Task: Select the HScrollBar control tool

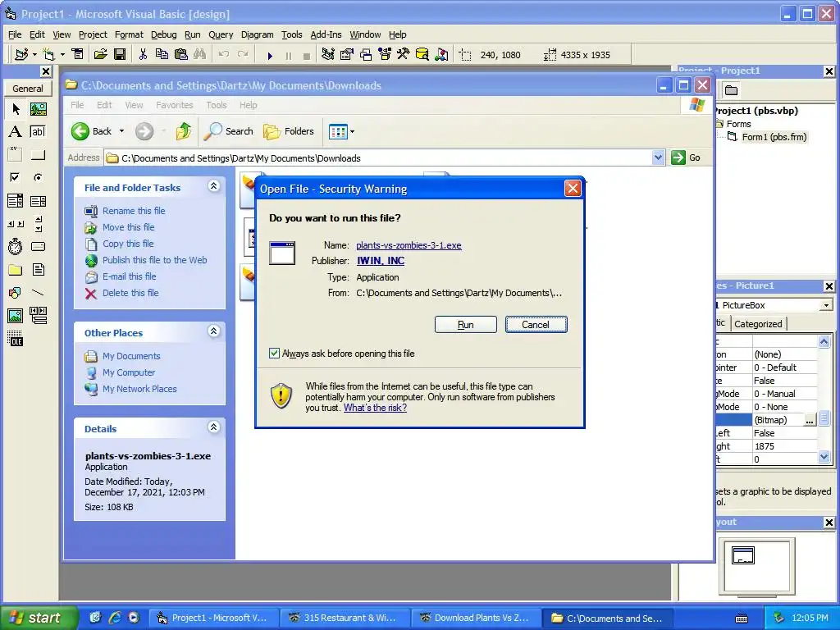Action: pos(16,224)
